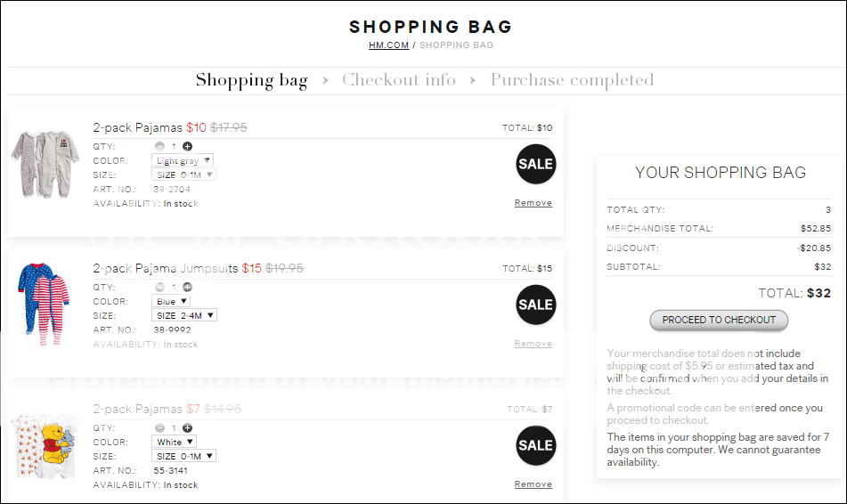
Task: Remove the White 2-pack Pajamas item
Action: (x=533, y=484)
